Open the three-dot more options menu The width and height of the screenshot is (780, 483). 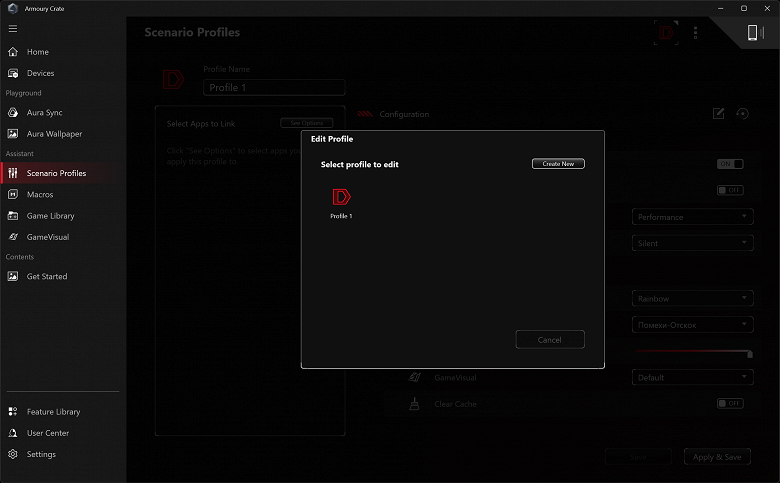tap(695, 33)
